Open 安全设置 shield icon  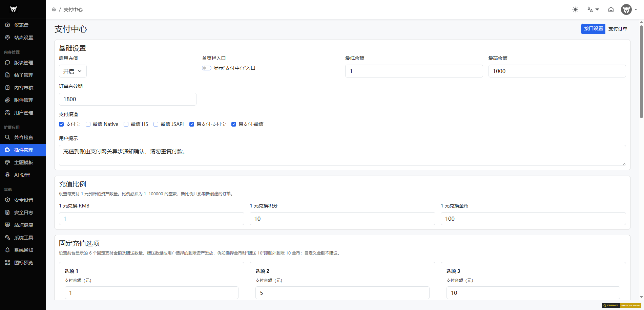7,200
